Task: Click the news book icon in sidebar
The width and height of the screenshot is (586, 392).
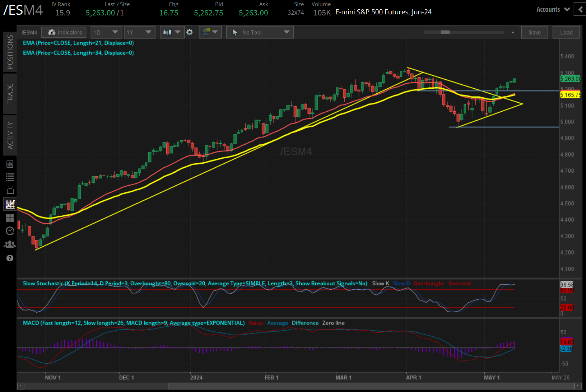Action: (10, 164)
